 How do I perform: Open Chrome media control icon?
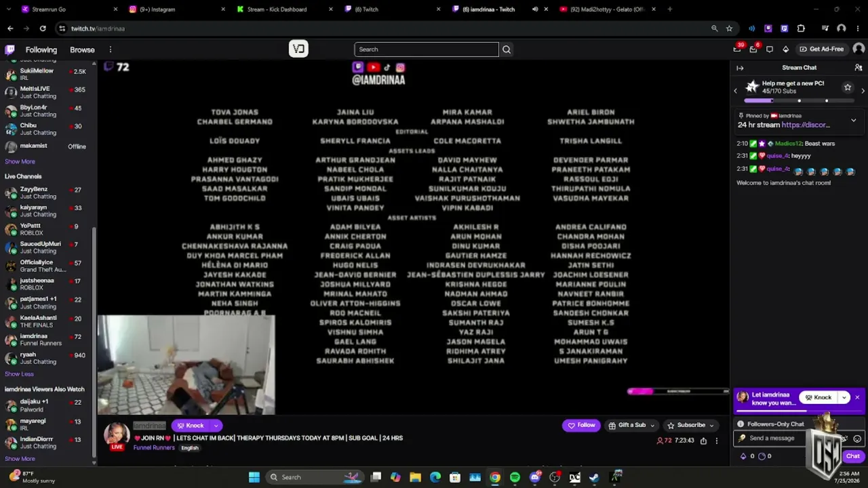(825, 28)
